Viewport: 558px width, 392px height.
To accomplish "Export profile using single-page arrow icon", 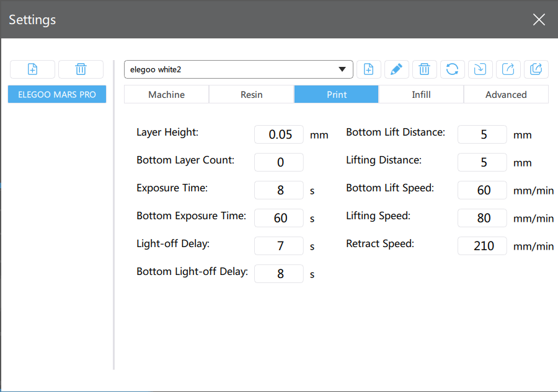I will [508, 69].
